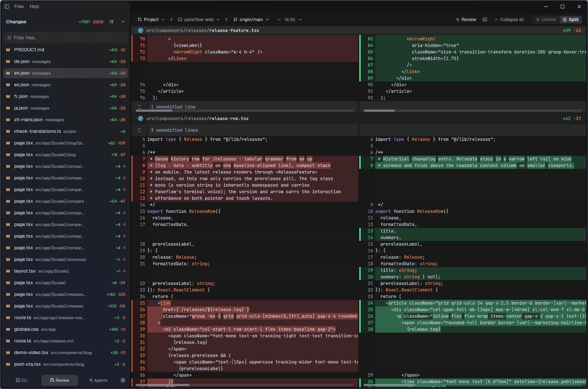This screenshot has width=588, height=389.
Task: Switch to the CLI tab
Action: (x=22, y=380)
